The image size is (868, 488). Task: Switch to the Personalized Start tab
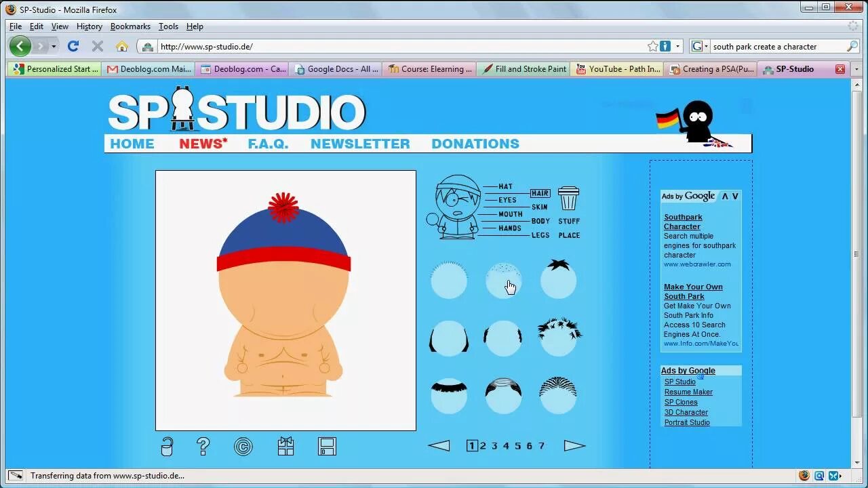[56, 68]
